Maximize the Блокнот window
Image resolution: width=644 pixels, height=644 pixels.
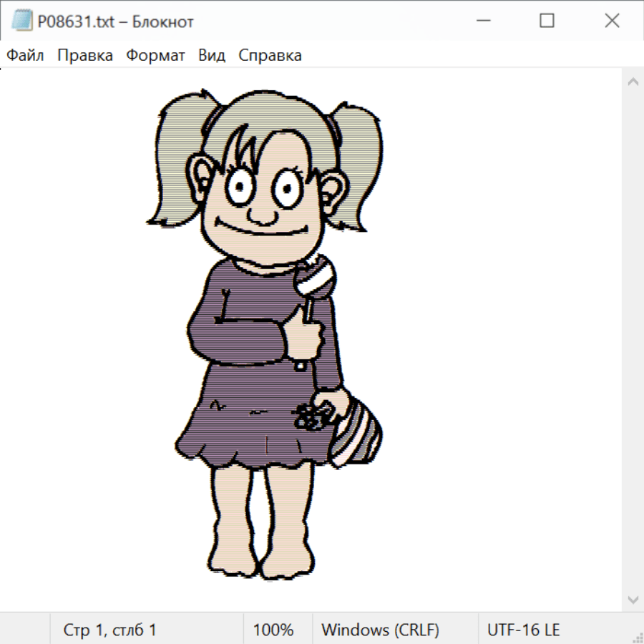547,21
